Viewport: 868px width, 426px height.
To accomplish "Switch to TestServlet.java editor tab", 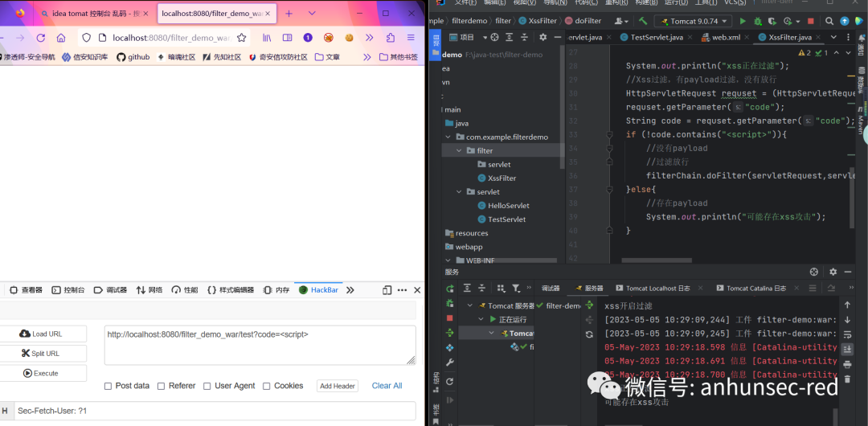I will tap(657, 37).
